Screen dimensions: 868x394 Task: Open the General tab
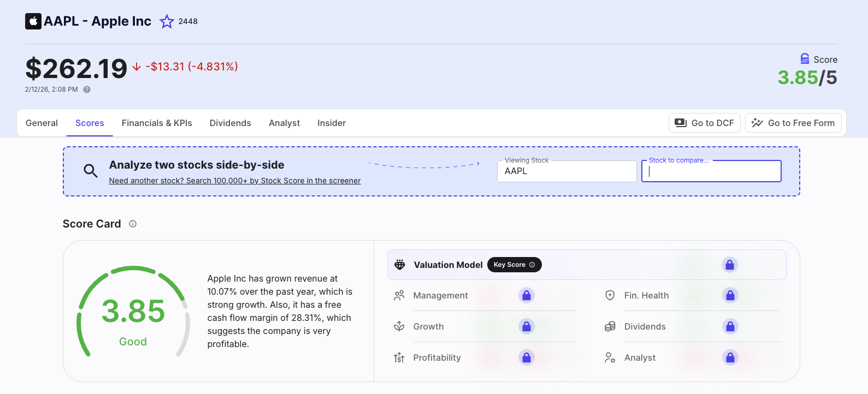click(x=42, y=123)
